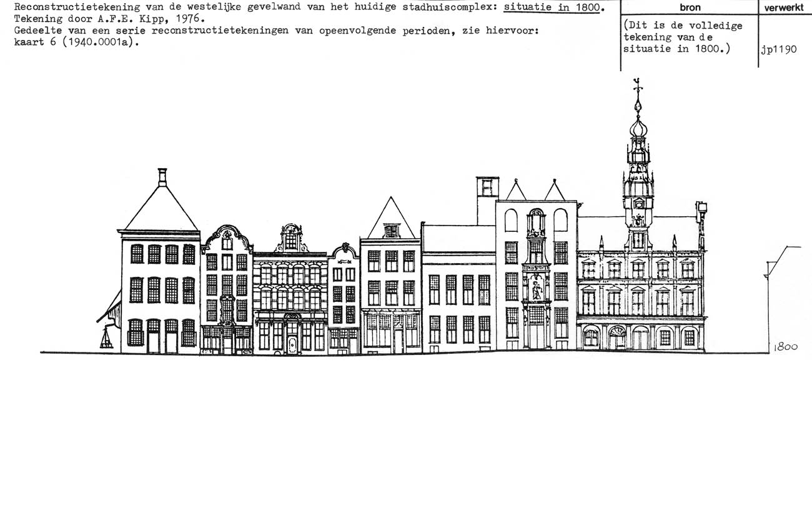This screenshot has height=530, width=812.
Task: Click the handwritten "1800" label
Action: tap(786, 347)
